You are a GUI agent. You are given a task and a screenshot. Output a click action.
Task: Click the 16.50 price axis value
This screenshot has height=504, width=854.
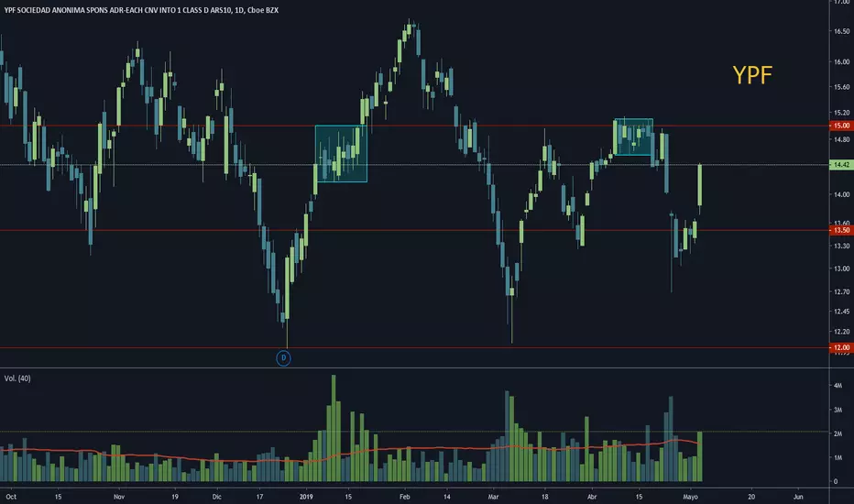tap(841, 31)
